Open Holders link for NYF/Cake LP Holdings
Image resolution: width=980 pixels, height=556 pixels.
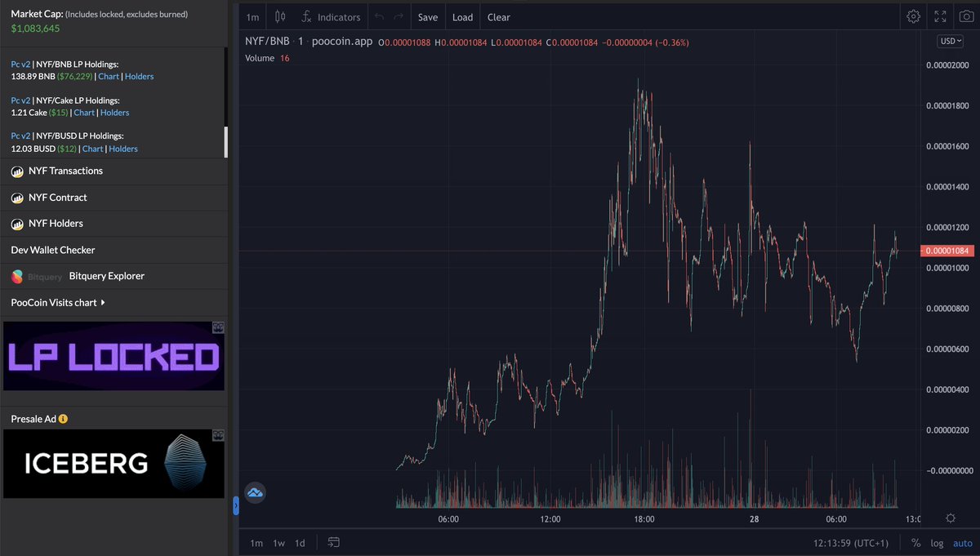(x=115, y=113)
